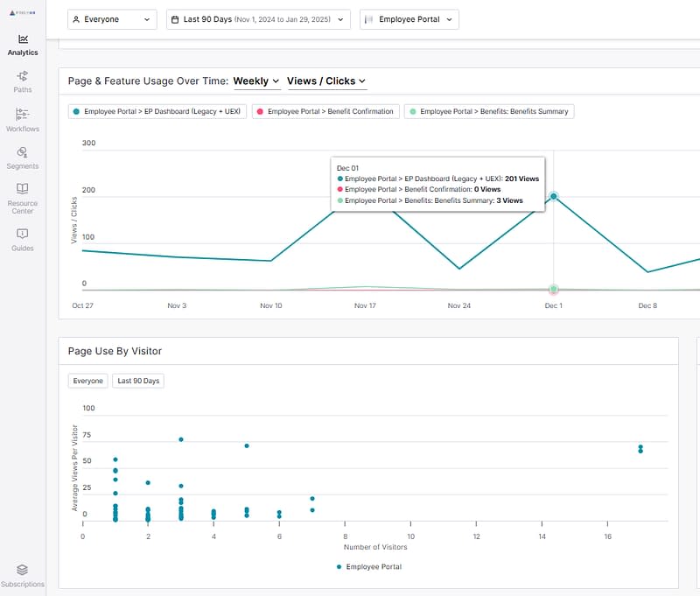
Task: Toggle Benefits Summary series legend
Action: [x=488, y=112]
